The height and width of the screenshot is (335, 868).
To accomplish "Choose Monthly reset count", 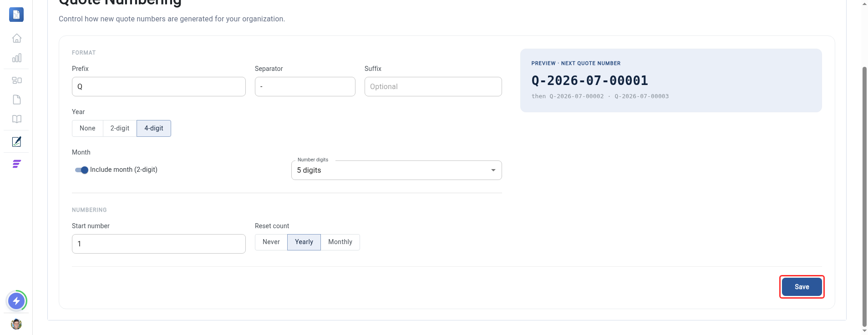I will tap(340, 242).
